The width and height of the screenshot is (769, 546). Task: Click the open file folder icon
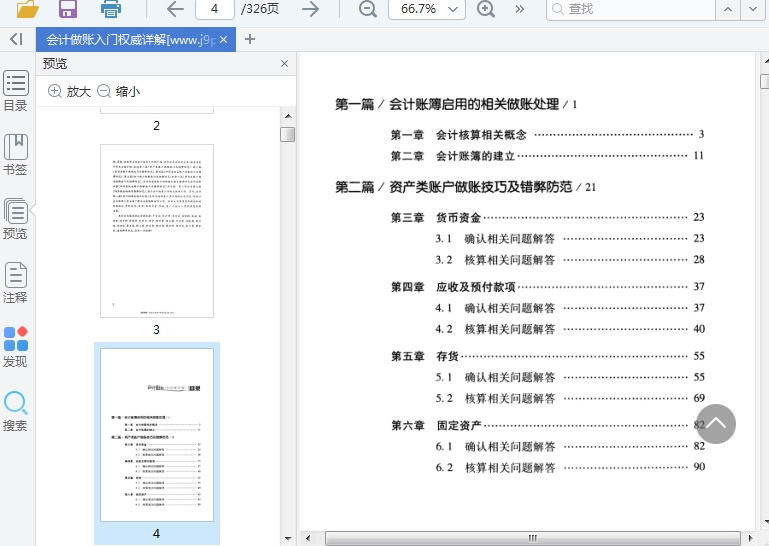pyautogui.click(x=27, y=9)
